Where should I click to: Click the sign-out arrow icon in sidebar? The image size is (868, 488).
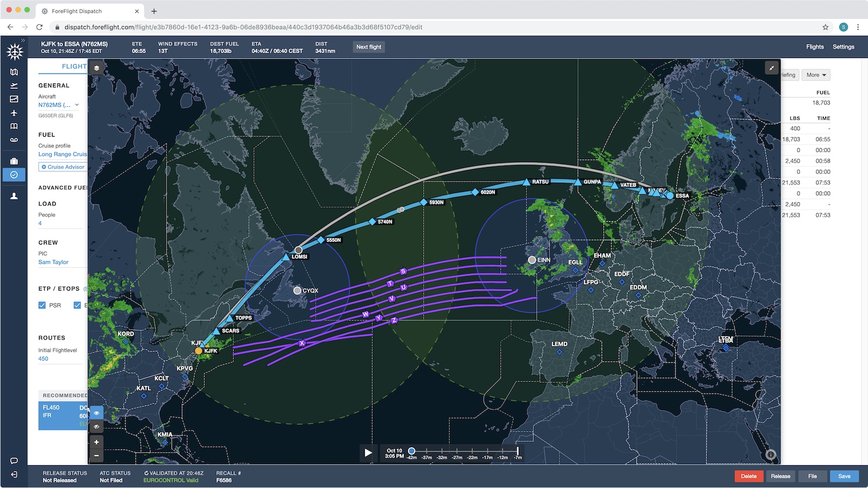point(14,474)
